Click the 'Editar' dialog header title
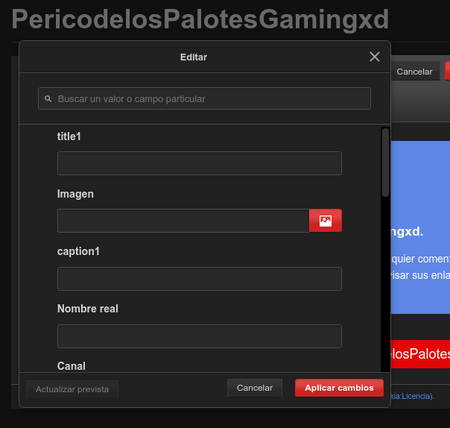Viewport: 450px width, 428px height. coord(194,57)
